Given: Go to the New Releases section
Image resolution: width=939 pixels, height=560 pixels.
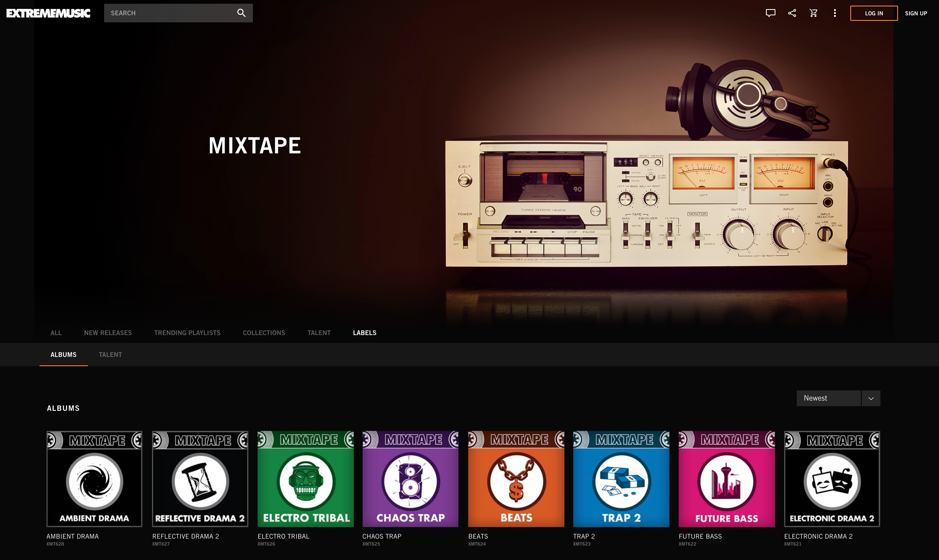Looking at the screenshot, I should 108,333.
